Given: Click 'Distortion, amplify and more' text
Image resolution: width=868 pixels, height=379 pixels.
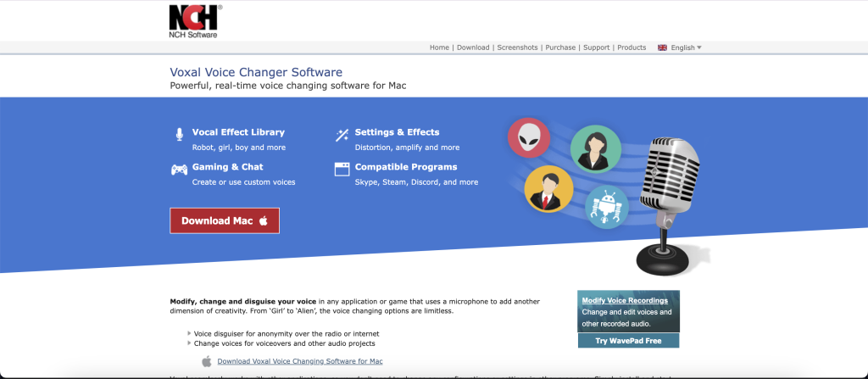Looking at the screenshot, I should [x=407, y=148].
